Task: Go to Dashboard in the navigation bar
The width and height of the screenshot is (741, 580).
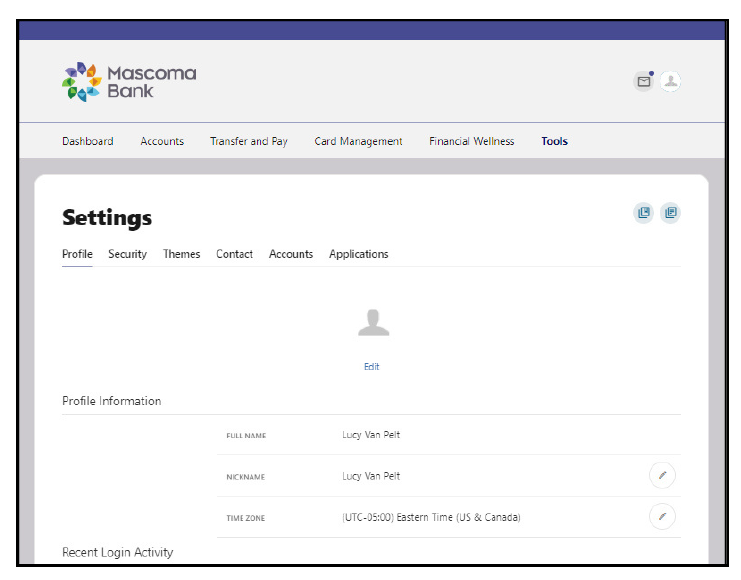Action: click(88, 141)
